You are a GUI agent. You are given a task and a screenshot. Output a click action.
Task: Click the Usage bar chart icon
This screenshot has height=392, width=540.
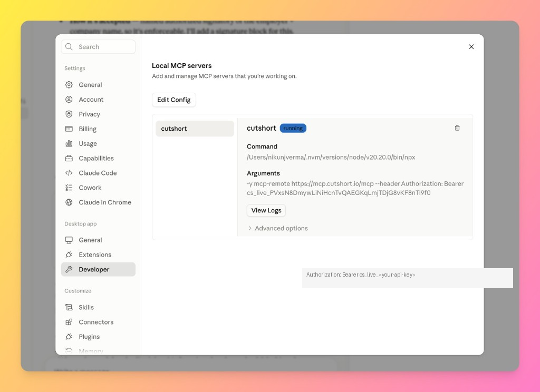point(69,143)
